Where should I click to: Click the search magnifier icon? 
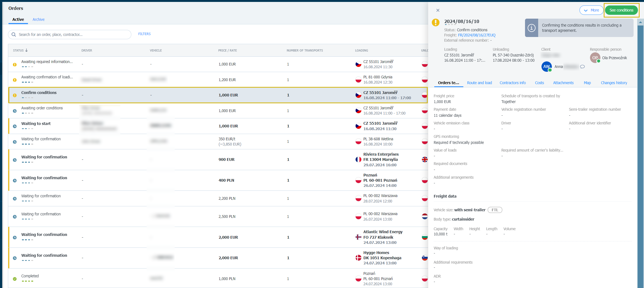pos(13,35)
